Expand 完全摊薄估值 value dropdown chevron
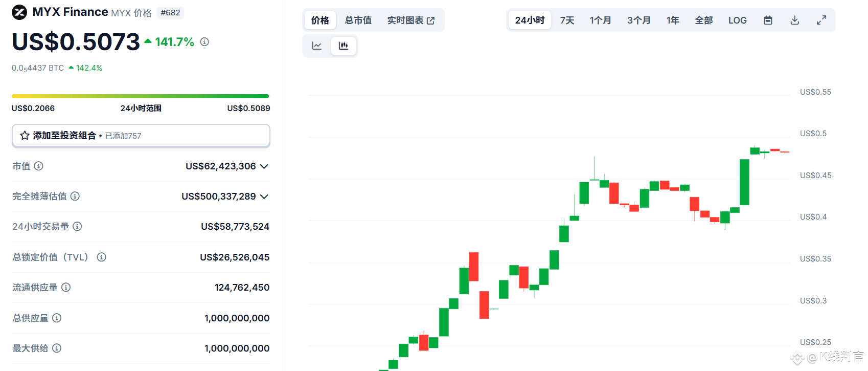Image resolution: width=868 pixels, height=371 pixels. coord(264,197)
